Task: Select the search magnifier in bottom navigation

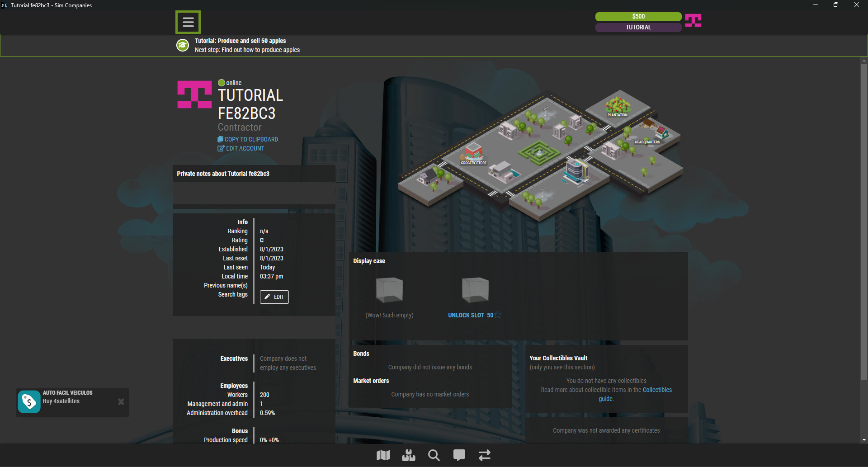Action: point(434,455)
